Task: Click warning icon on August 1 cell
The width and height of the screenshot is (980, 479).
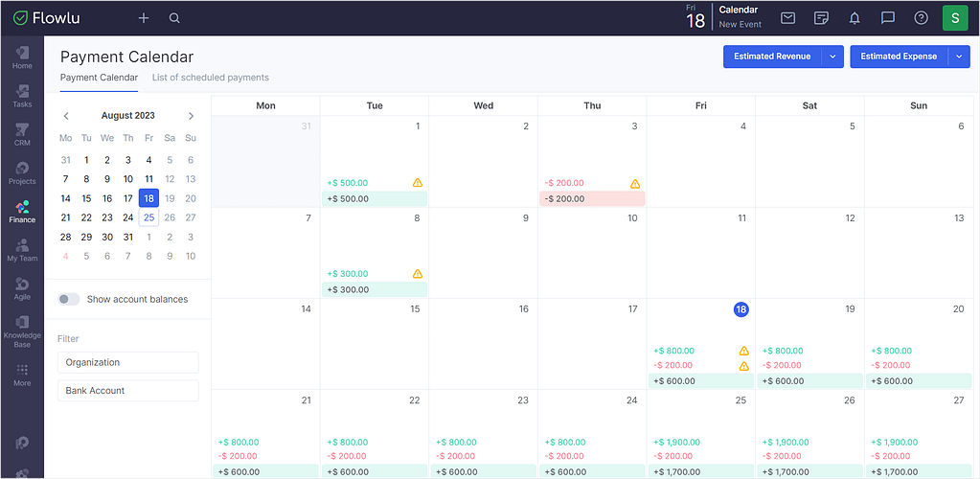Action: tap(418, 183)
